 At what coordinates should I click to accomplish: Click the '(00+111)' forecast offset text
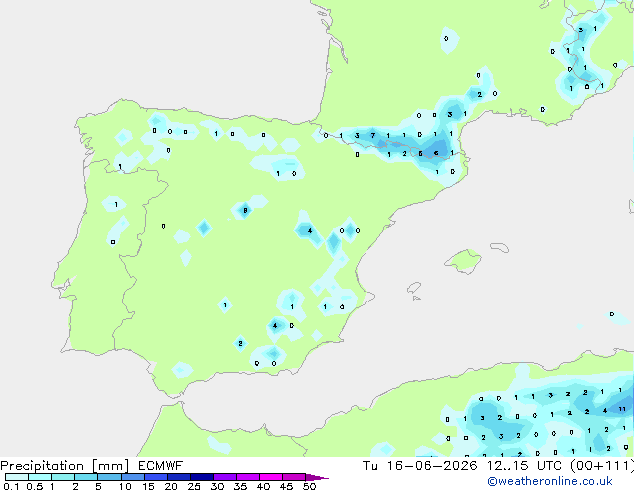tap(602, 466)
